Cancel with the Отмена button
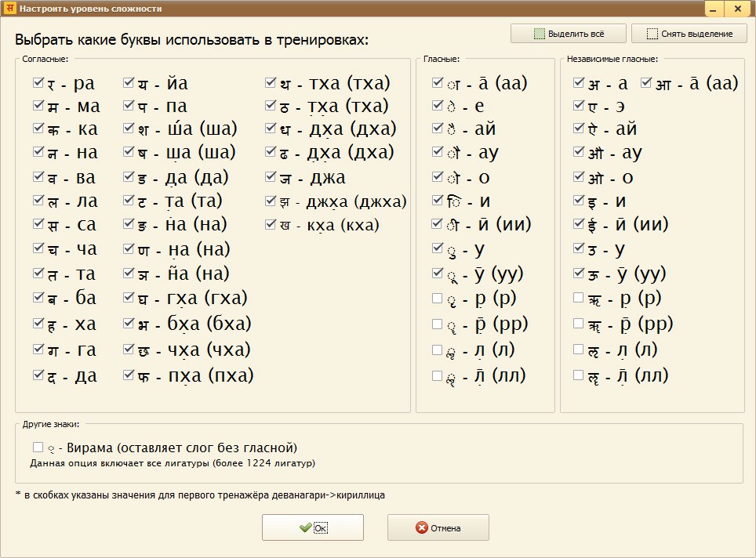This screenshot has height=558, width=756. (x=438, y=528)
